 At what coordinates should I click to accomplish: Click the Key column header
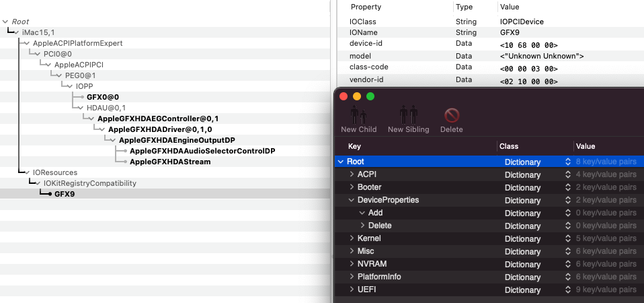click(354, 146)
